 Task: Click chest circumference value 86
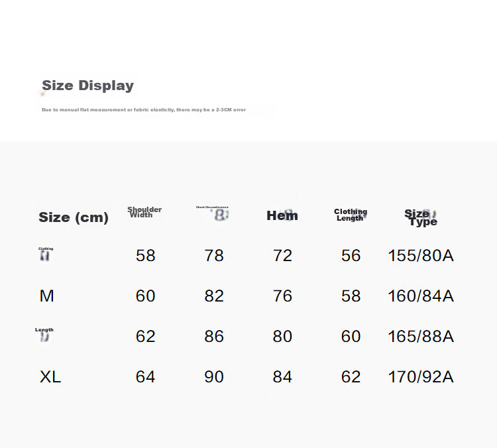[214, 337]
